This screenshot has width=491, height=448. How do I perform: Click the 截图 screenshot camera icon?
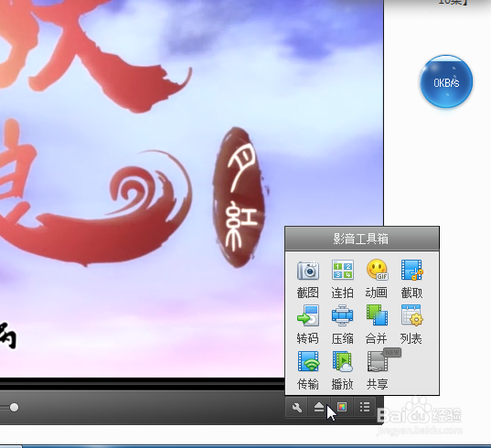click(308, 271)
